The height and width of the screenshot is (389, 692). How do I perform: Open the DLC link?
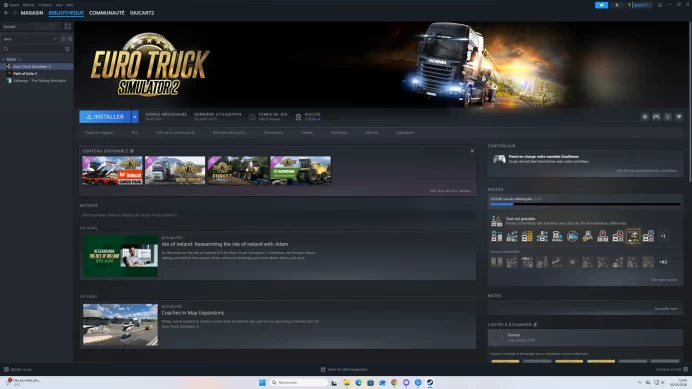(135, 132)
